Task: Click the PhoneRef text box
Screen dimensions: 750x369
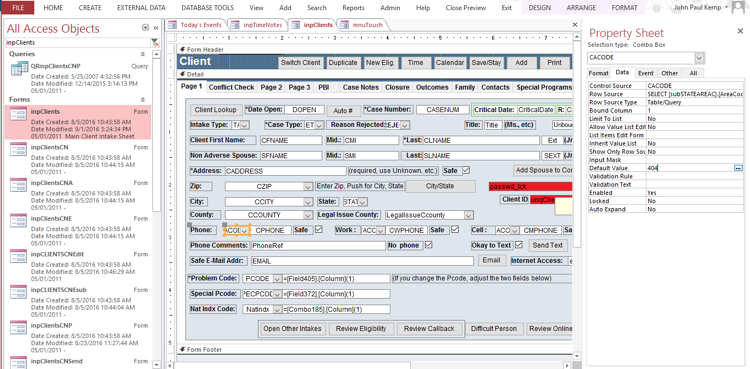Action: point(318,246)
